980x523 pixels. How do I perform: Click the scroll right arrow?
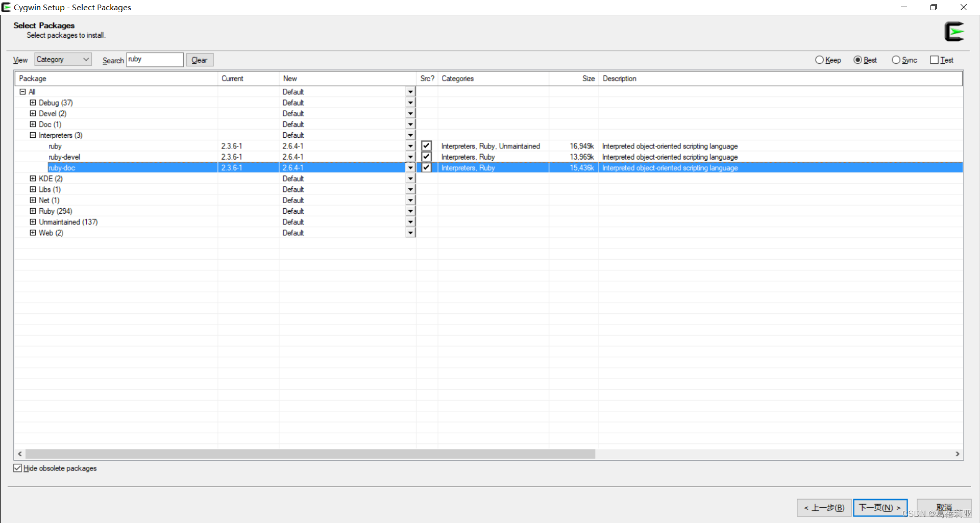pos(958,454)
